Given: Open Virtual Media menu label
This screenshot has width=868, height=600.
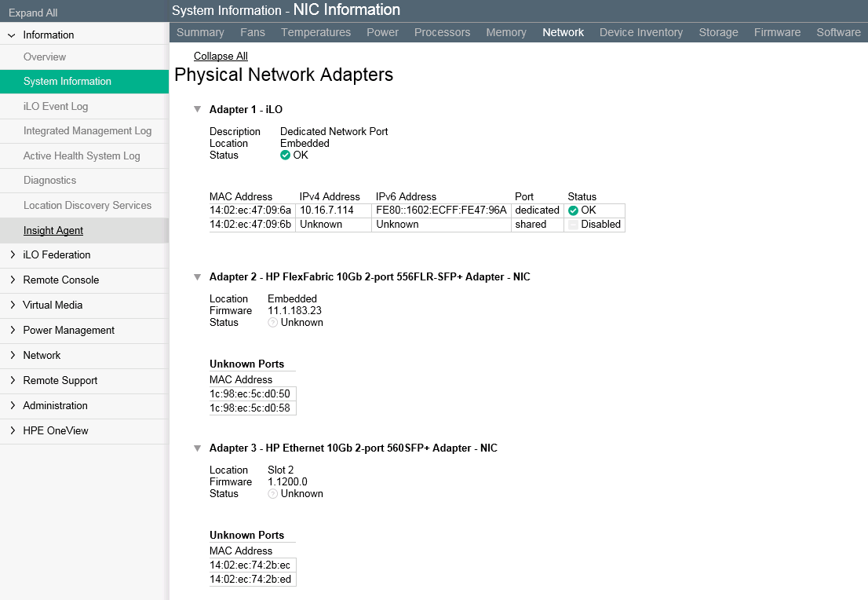Looking at the screenshot, I should click(53, 305).
